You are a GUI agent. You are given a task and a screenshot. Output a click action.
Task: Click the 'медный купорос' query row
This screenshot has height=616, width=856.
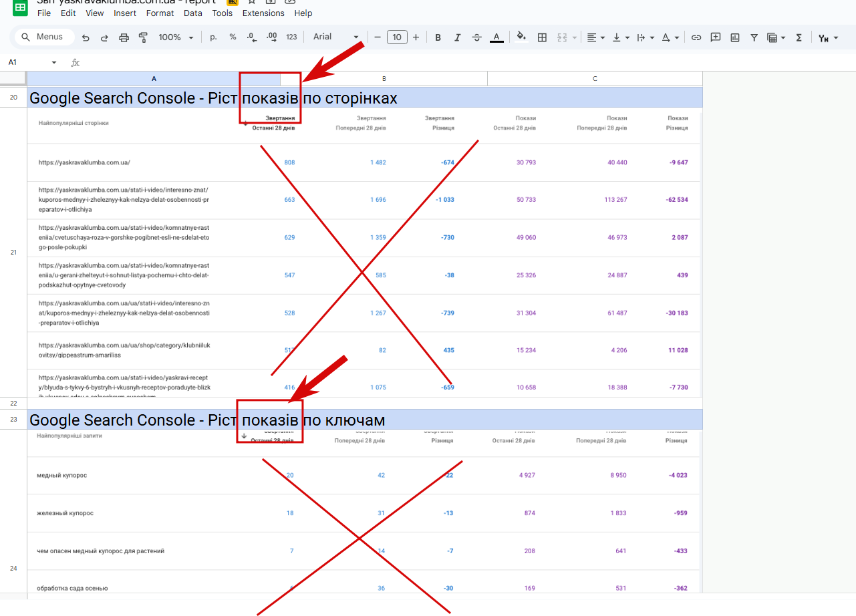click(364, 476)
